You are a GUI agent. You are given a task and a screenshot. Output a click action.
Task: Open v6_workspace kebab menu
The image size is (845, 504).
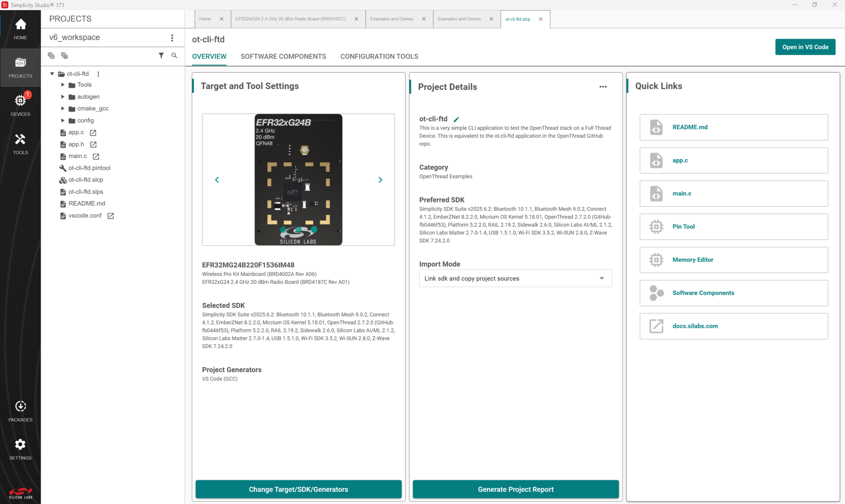coord(172,38)
